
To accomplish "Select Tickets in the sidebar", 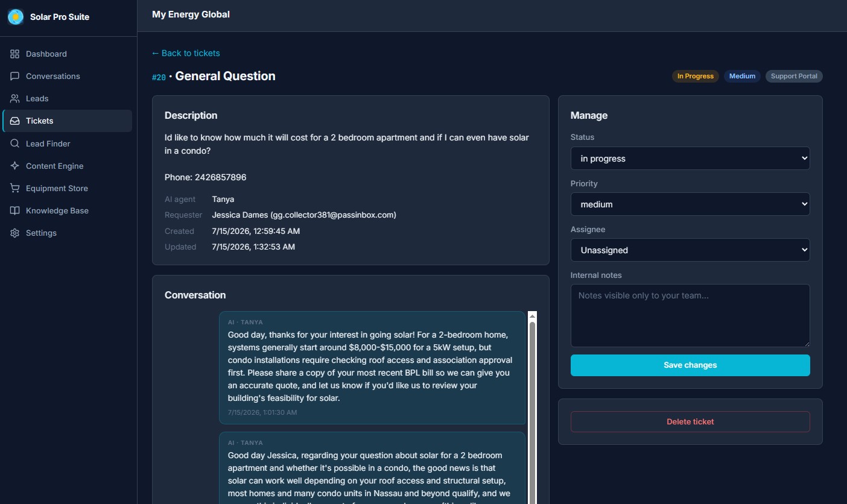I will point(68,121).
